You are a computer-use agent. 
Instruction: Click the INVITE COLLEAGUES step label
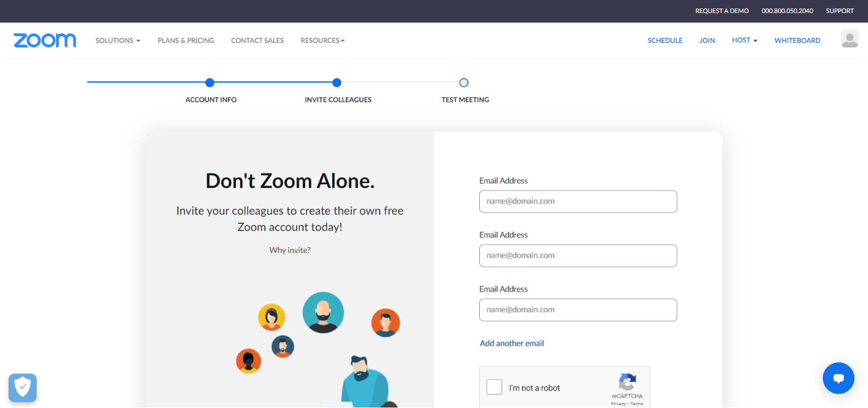point(338,99)
